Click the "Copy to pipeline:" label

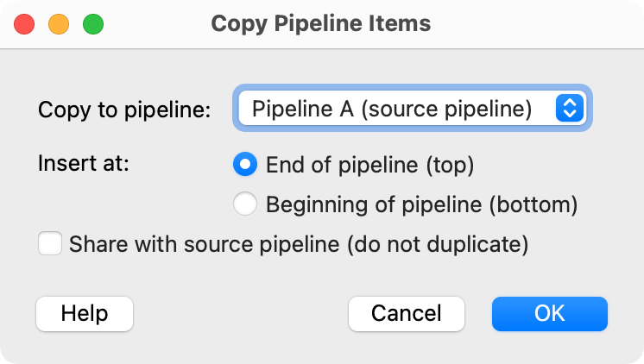click(125, 110)
